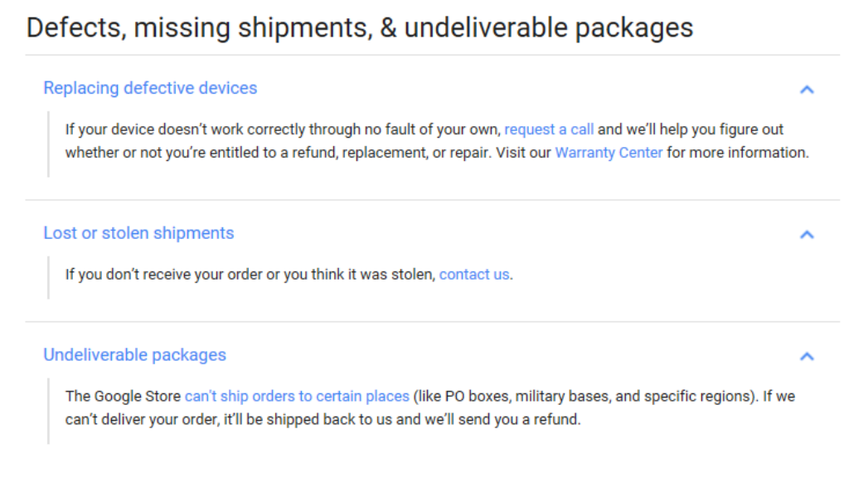Click vertical bar beside stolen order paragraph

tap(49, 277)
